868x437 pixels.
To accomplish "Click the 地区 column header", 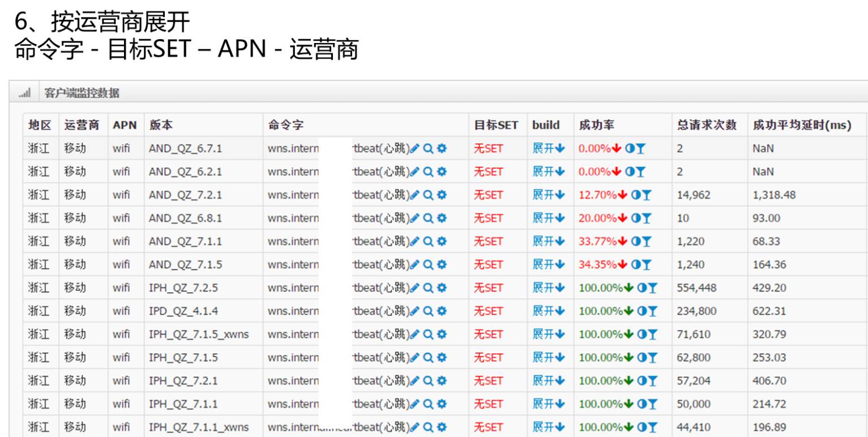I will click(x=39, y=125).
